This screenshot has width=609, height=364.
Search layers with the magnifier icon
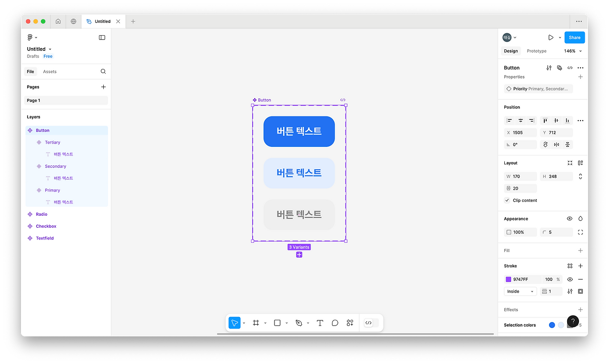pos(103,72)
